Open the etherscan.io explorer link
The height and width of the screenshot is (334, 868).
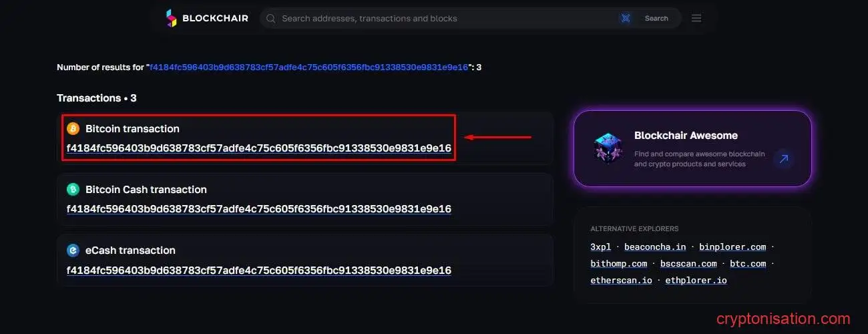tap(621, 280)
